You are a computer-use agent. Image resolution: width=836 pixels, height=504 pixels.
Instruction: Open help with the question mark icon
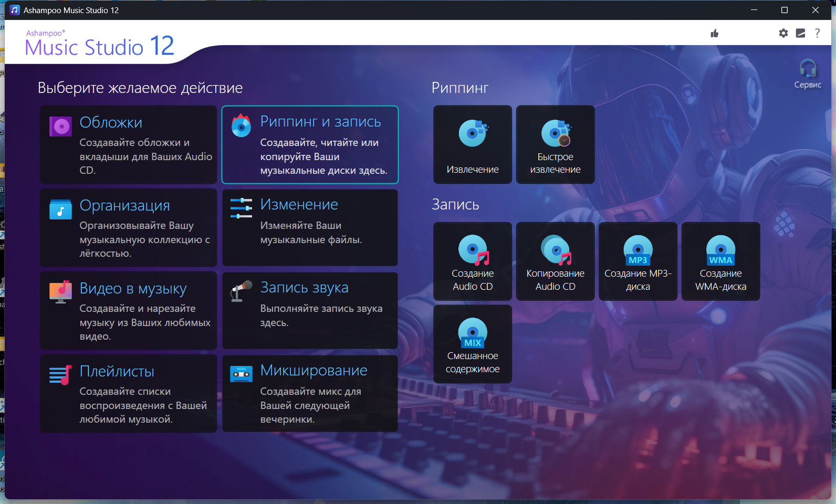click(817, 33)
